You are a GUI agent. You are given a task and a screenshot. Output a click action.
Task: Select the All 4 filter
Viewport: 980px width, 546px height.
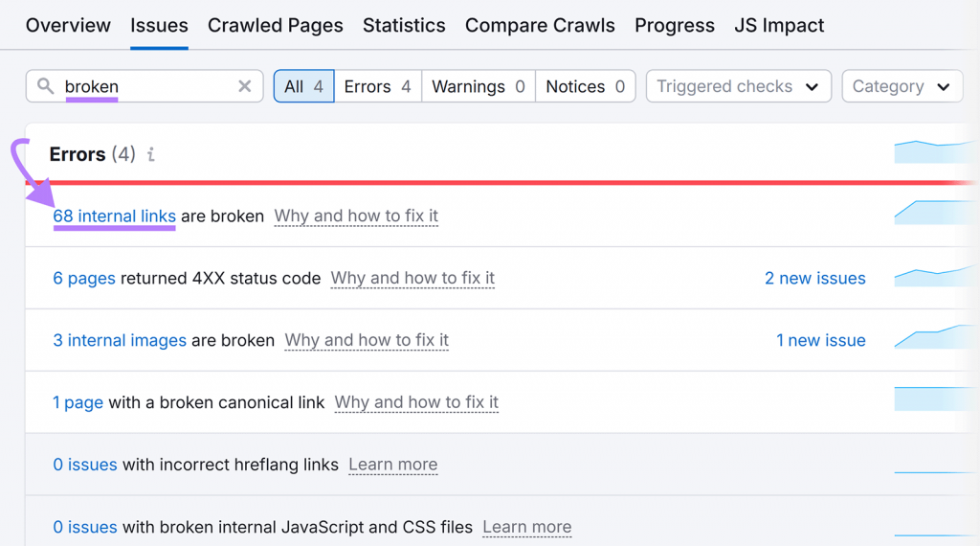(303, 86)
